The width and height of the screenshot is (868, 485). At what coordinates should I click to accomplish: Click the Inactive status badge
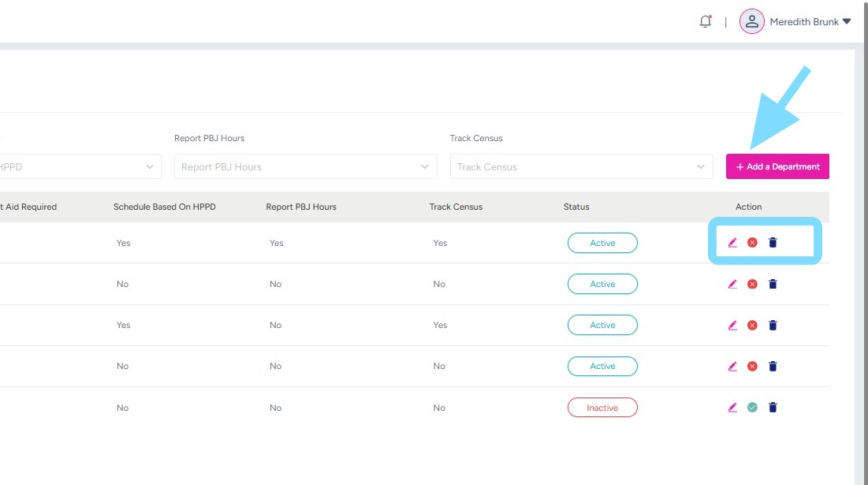pyautogui.click(x=602, y=408)
